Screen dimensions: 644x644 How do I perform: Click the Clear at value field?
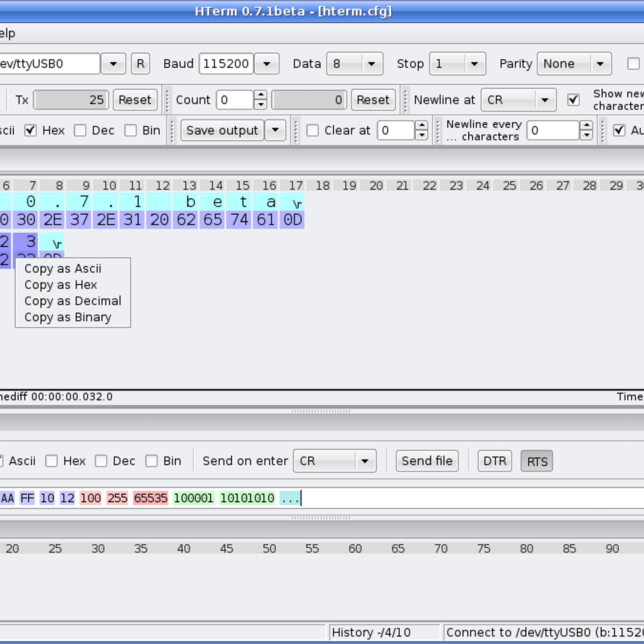396,130
